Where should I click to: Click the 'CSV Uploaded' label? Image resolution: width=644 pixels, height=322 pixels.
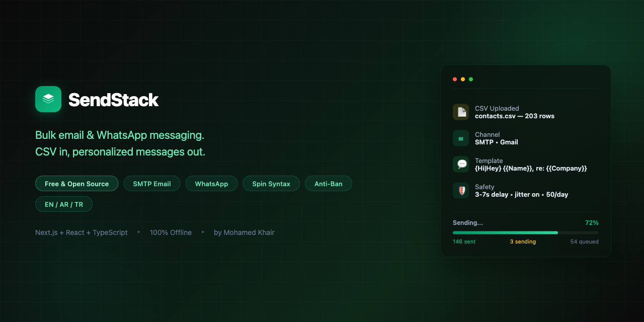click(497, 108)
